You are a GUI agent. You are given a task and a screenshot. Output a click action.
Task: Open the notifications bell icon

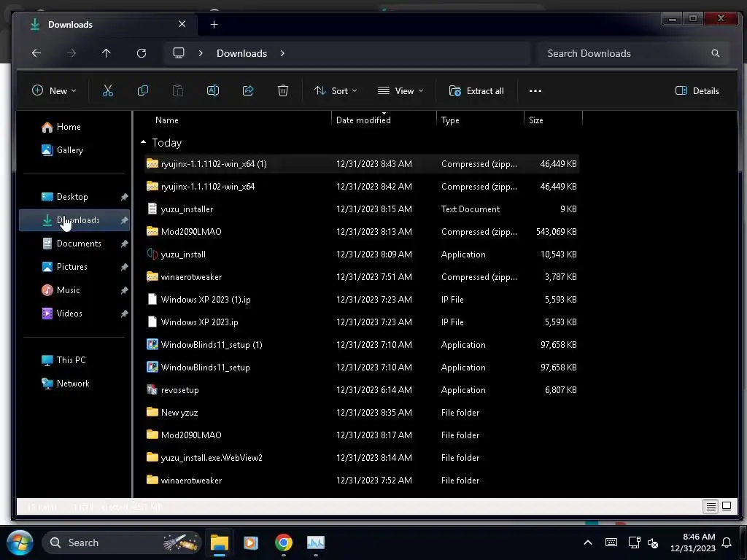pyautogui.click(x=727, y=542)
